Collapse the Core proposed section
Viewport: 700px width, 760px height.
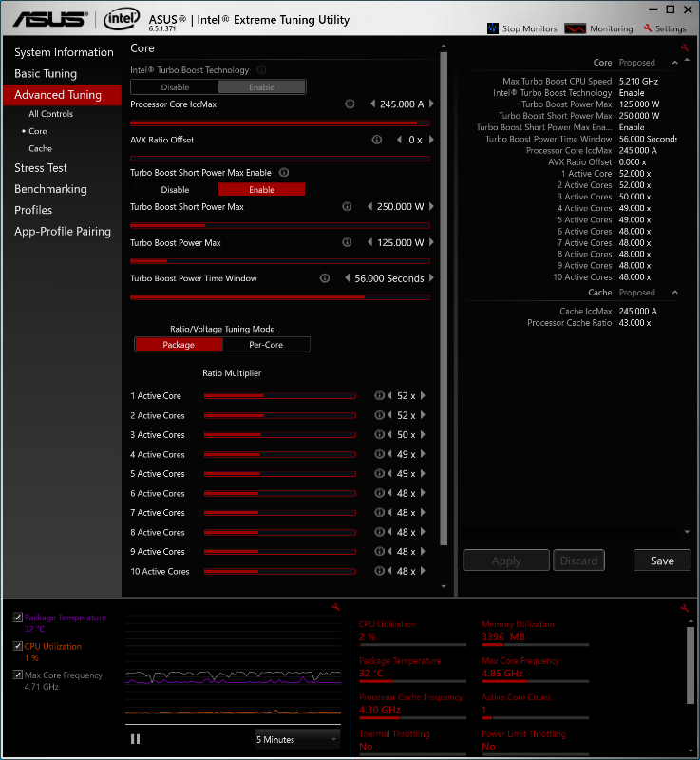(674, 63)
